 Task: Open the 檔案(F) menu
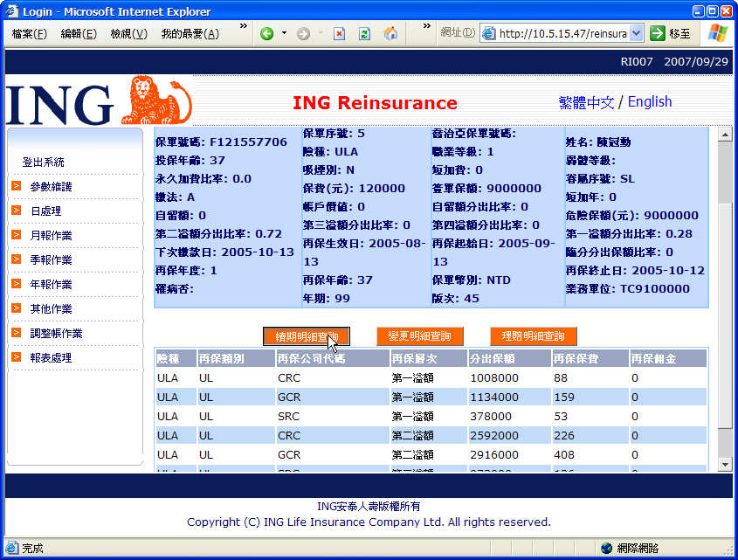(29, 34)
